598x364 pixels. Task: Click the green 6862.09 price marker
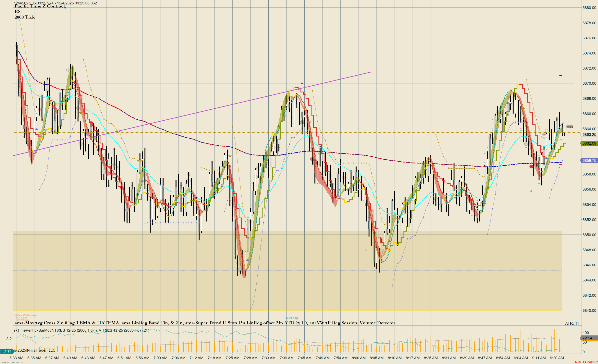point(589,143)
